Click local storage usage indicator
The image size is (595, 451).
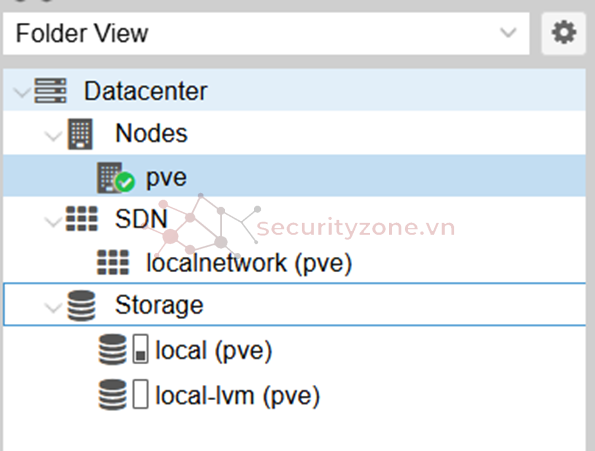point(140,349)
